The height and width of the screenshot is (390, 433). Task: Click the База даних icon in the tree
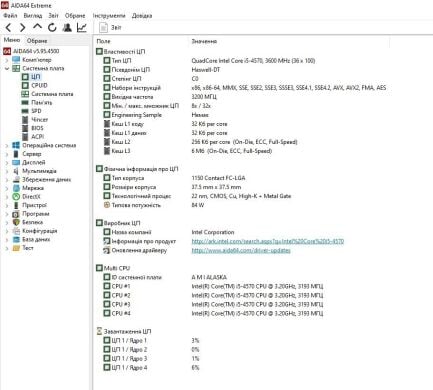click(16, 240)
